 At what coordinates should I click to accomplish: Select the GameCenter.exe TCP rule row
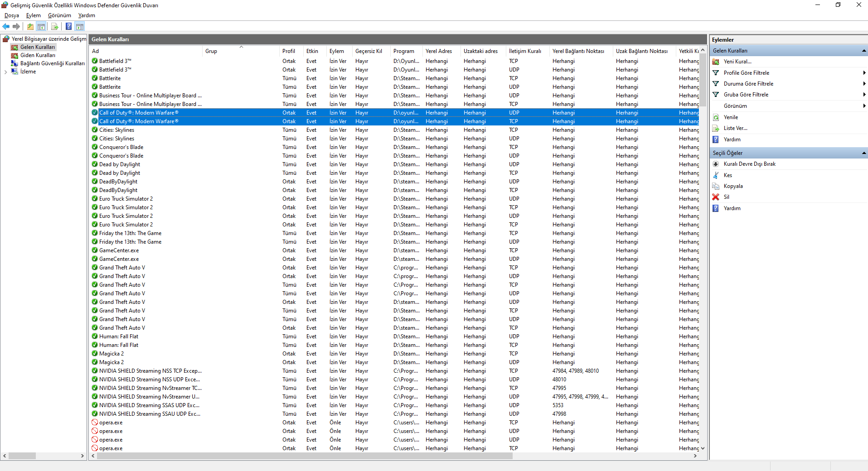pos(394,250)
